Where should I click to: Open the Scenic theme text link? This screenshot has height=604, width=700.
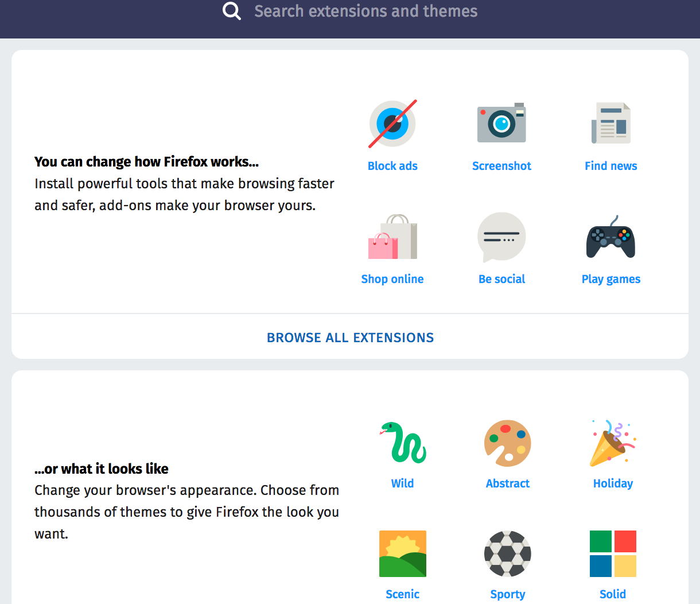click(403, 594)
